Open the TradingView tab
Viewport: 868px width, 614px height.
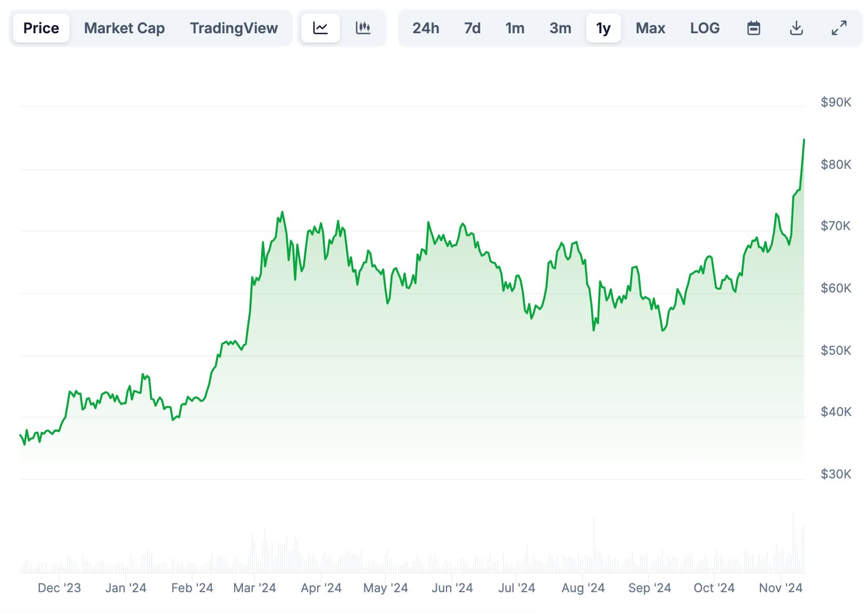(234, 28)
